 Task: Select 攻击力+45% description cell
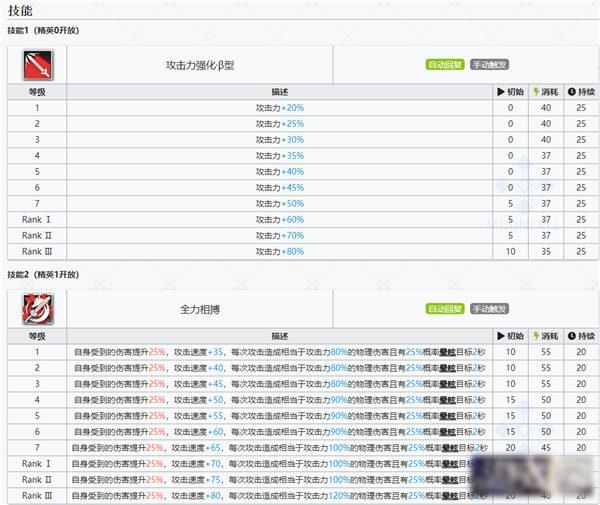(279, 188)
